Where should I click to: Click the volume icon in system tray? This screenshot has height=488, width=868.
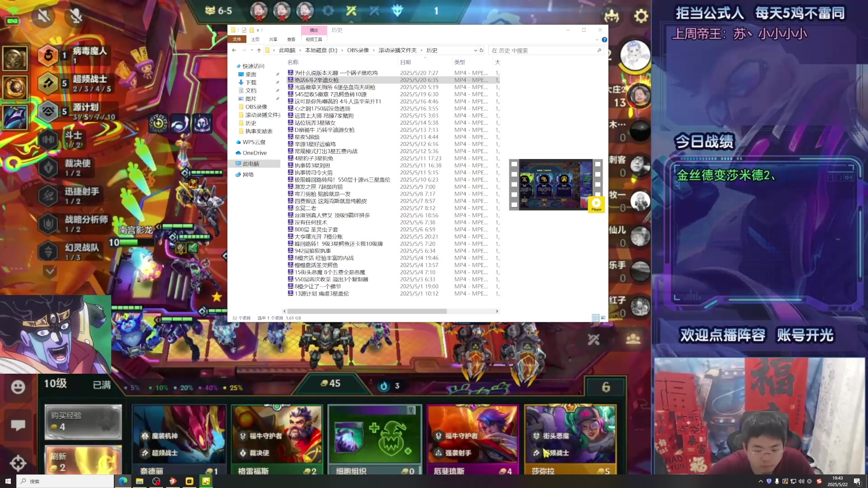pos(801,481)
